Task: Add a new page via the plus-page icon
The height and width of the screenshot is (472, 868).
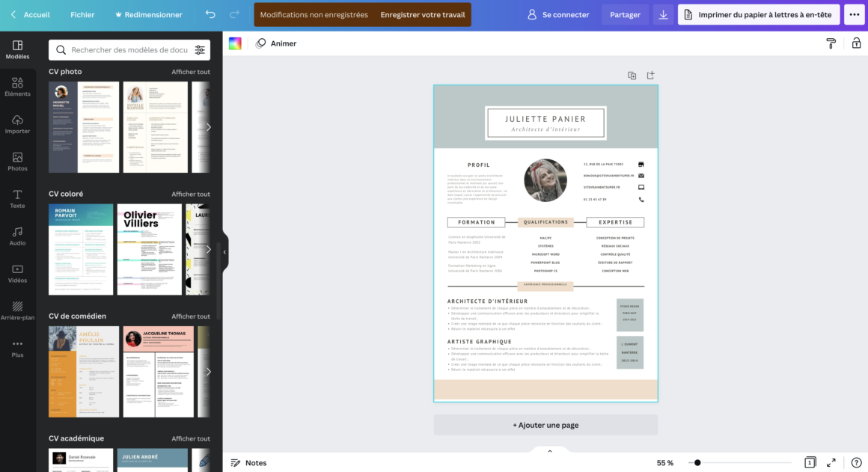Action: [x=650, y=76]
